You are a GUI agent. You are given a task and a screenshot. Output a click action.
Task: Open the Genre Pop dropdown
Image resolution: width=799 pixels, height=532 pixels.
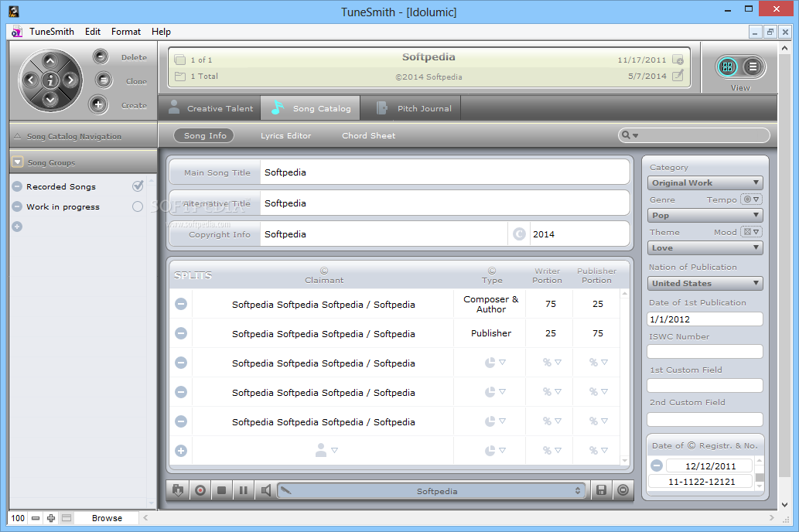coord(705,215)
